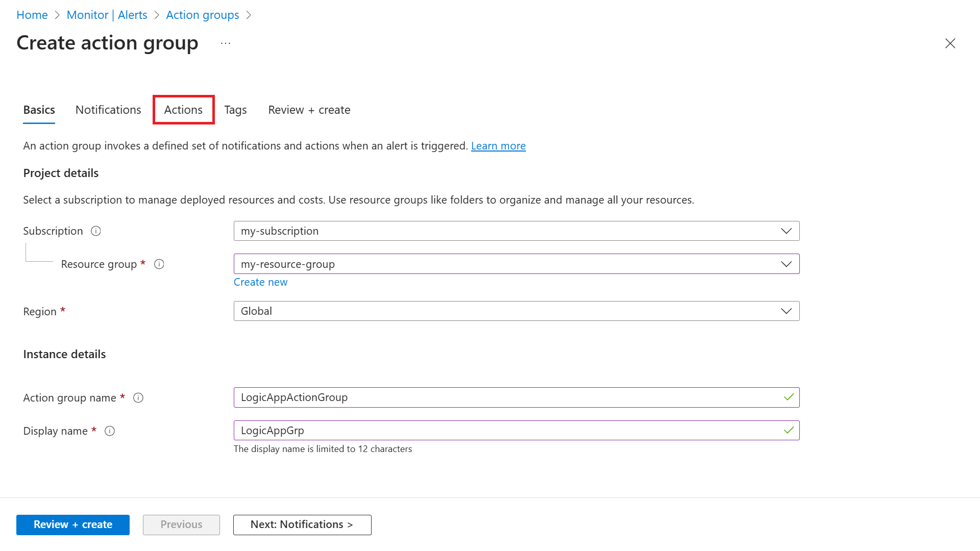This screenshot has height=551, width=980.
Task: Click the Next: Notifications button
Action: (302, 524)
